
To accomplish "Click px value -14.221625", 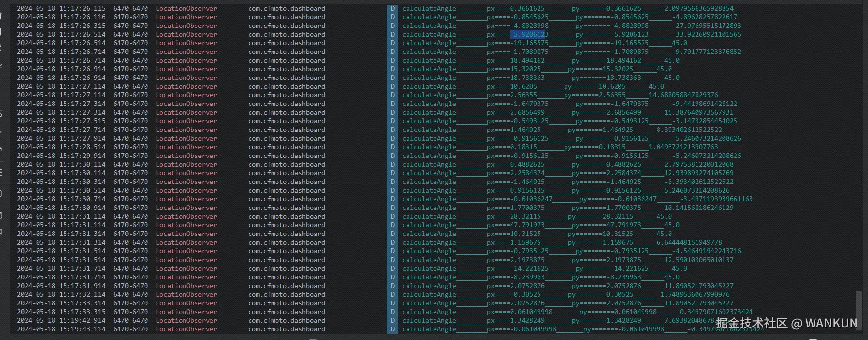I will coord(529,268).
